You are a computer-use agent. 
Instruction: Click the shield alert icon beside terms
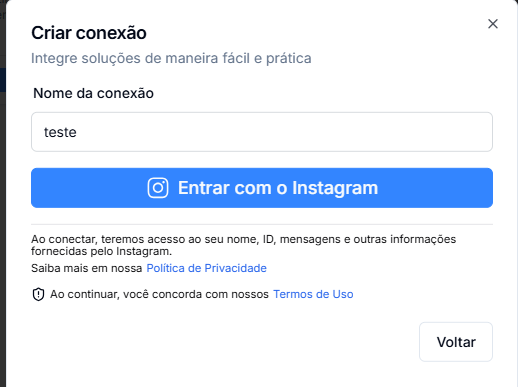point(38,294)
